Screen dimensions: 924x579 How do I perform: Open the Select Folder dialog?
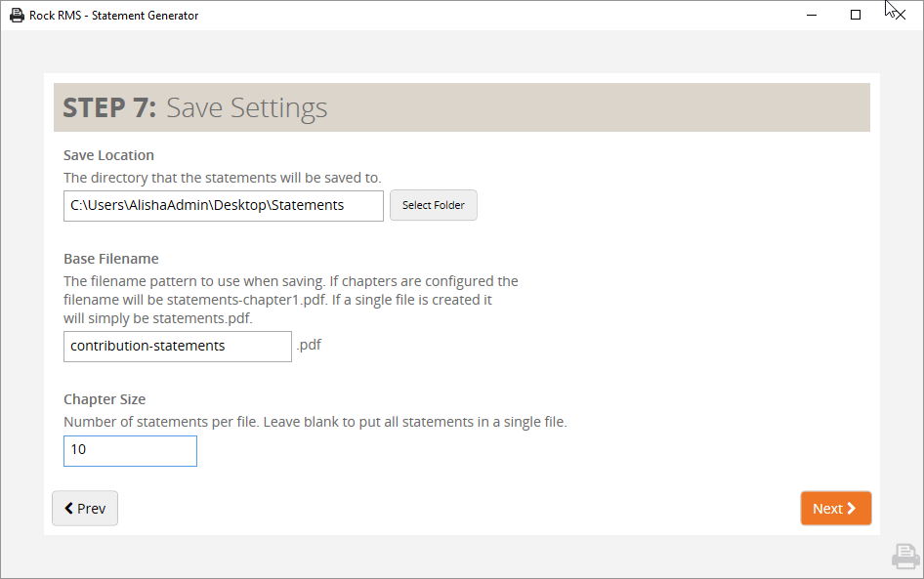(433, 205)
